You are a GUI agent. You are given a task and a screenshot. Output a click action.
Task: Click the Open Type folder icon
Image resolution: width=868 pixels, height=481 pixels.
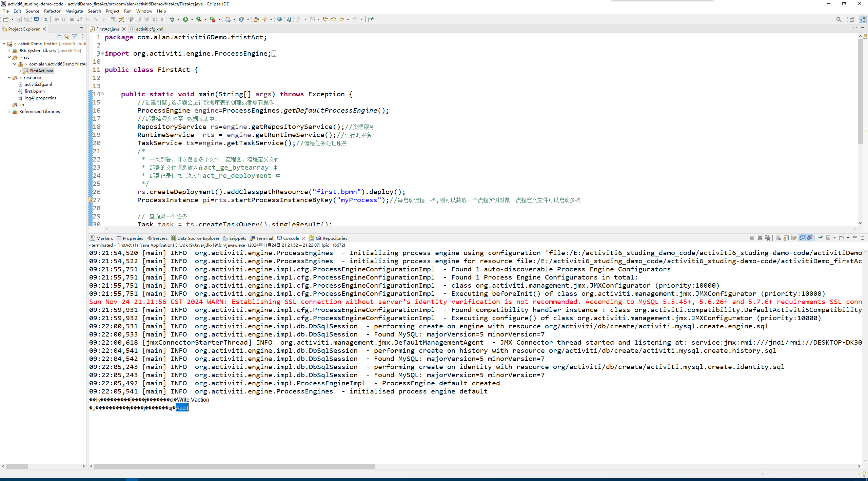click(256, 19)
